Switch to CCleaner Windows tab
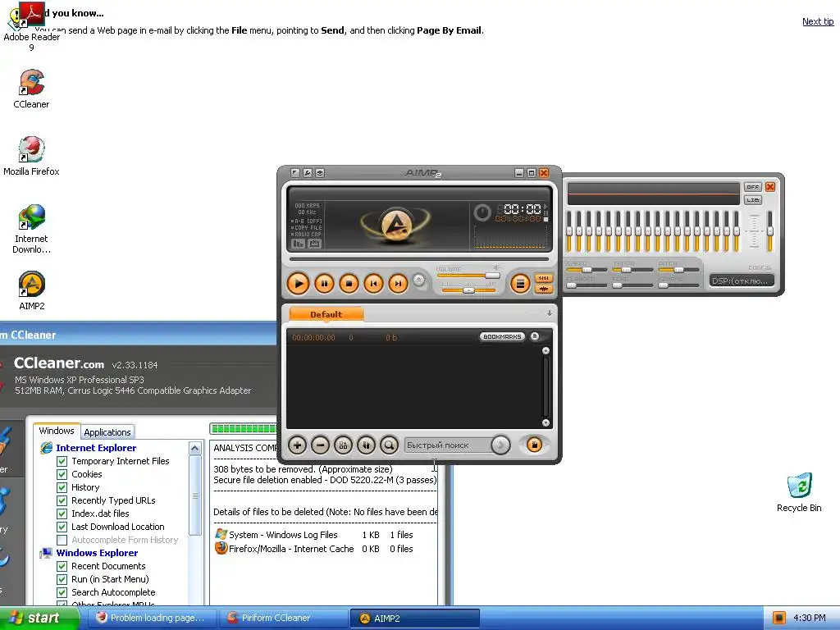Viewport: 840px width, 630px height. coord(57,431)
